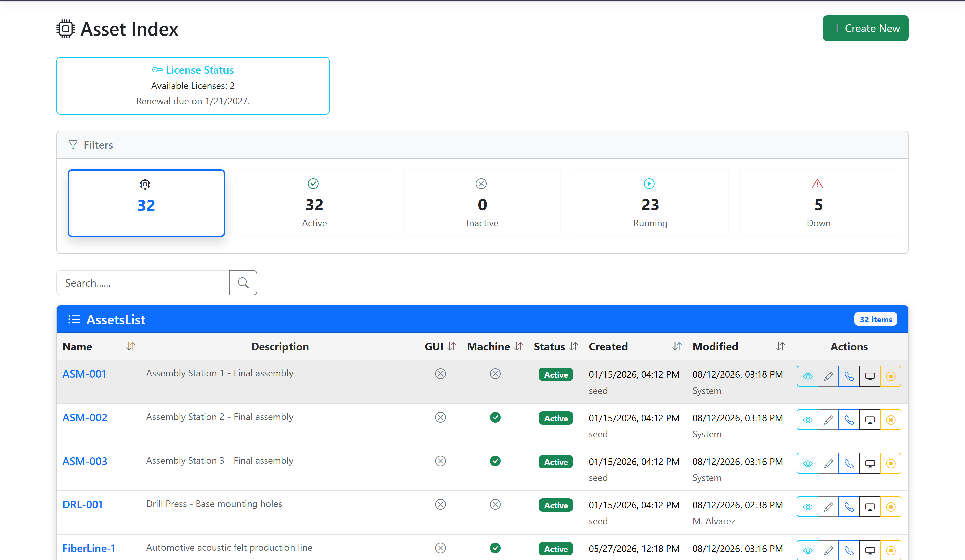Viewport: 965px width, 560px height.
Task: Click the Asset Index chip icon
Action: [x=65, y=29]
